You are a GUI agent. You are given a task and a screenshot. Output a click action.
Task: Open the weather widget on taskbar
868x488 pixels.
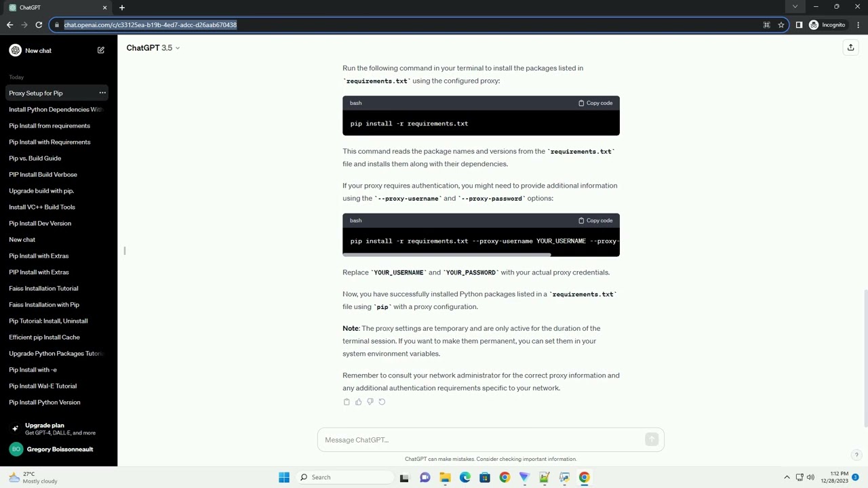coord(33,477)
